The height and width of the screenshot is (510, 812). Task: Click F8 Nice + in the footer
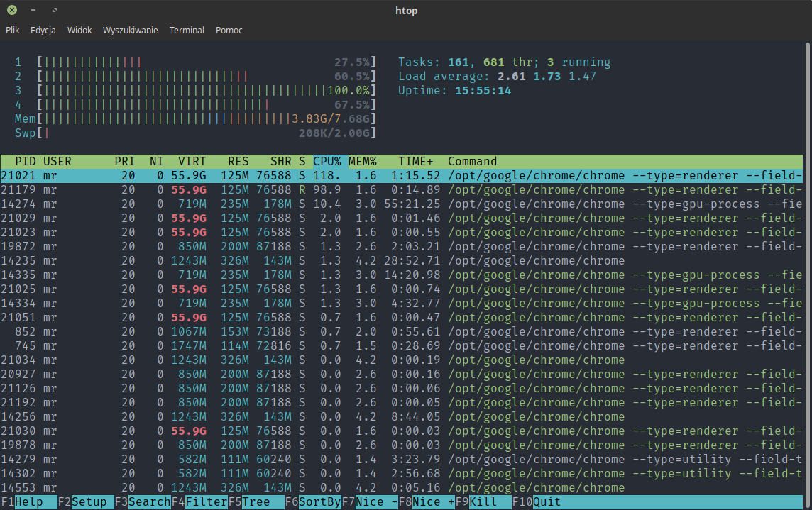click(x=427, y=501)
